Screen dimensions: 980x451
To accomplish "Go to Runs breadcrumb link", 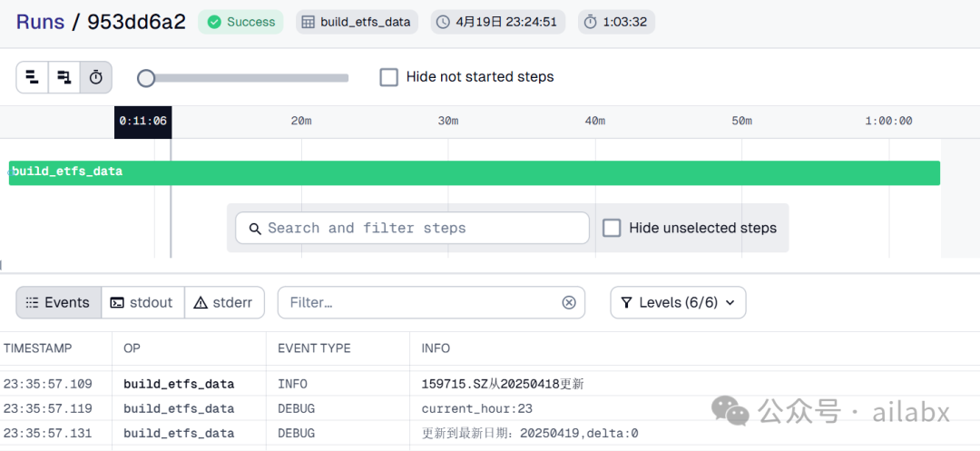I will point(40,22).
